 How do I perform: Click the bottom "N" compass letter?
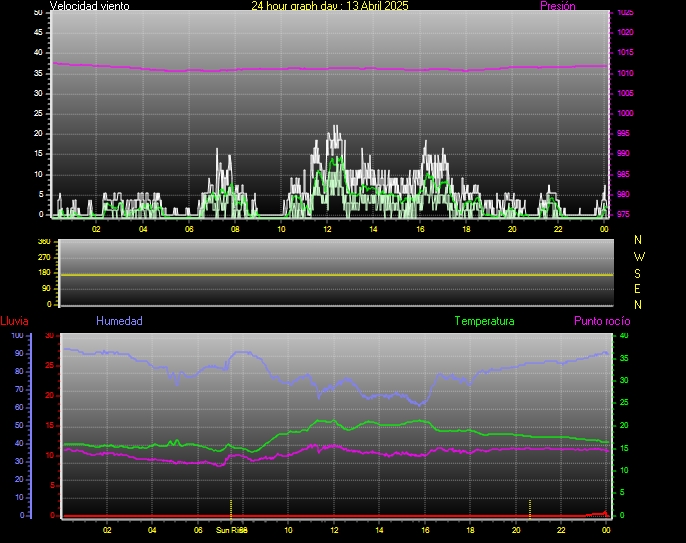click(638, 305)
